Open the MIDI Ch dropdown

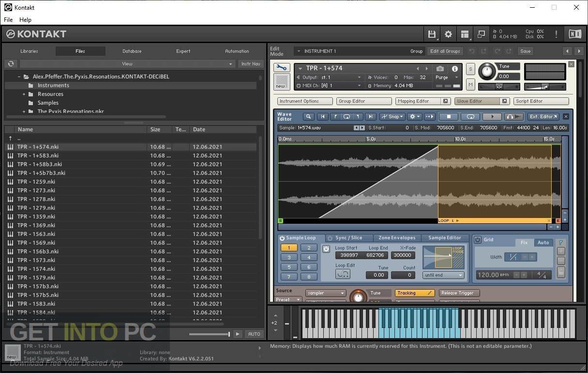tap(329, 86)
